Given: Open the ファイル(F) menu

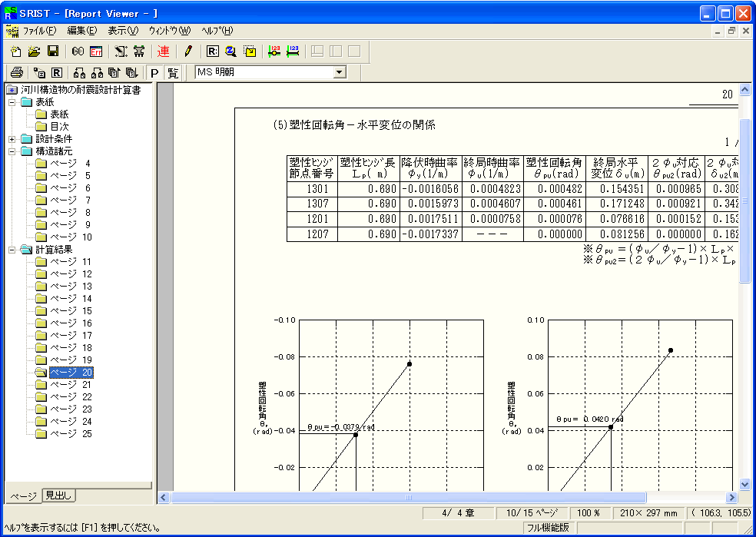Looking at the screenshot, I should pos(39,31).
